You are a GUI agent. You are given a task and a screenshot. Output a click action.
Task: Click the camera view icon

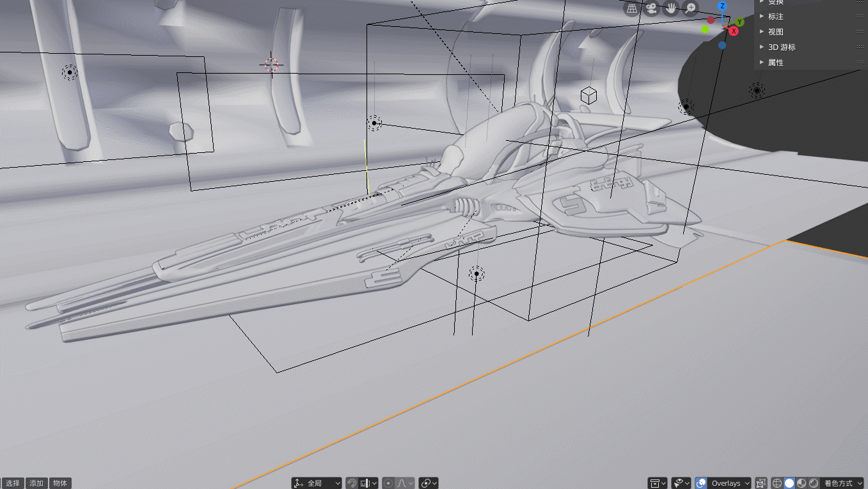tap(651, 8)
